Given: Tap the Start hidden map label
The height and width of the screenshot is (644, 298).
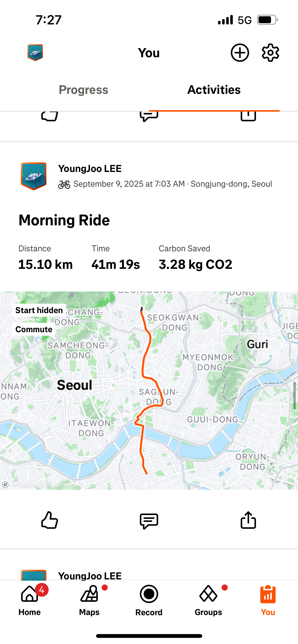Looking at the screenshot, I should tap(39, 310).
